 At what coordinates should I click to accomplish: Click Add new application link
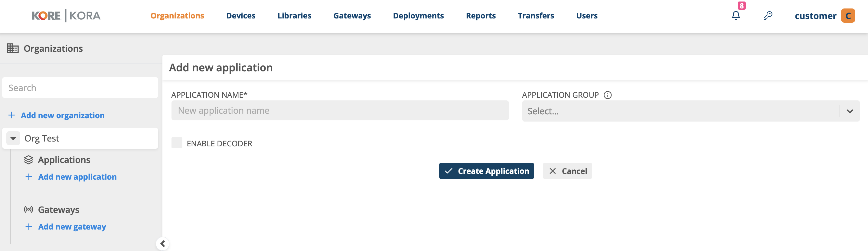pyautogui.click(x=71, y=177)
